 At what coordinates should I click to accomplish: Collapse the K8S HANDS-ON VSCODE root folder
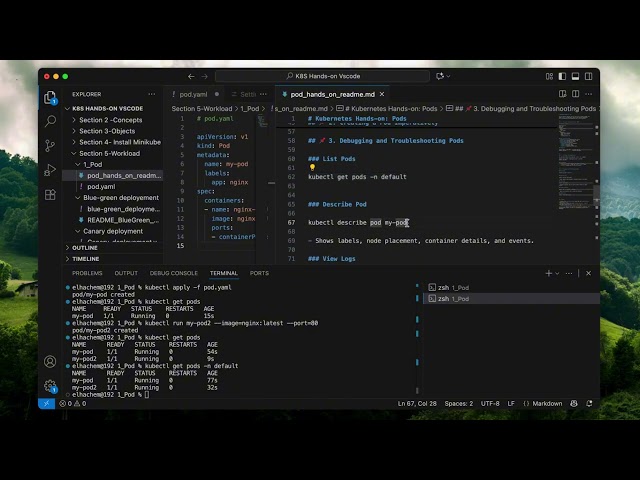[112, 109]
